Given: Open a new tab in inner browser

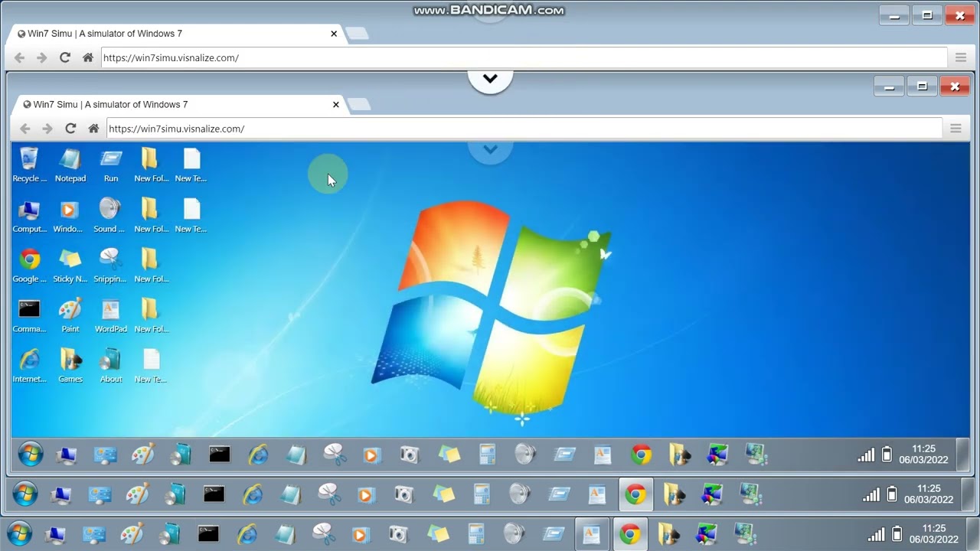Looking at the screenshot, I should point(359,105).
